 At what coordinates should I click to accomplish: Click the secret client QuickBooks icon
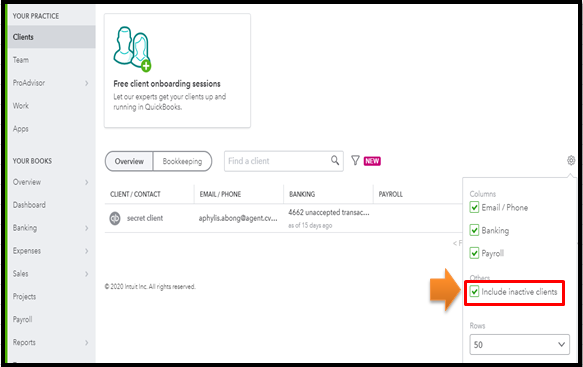(115, 218)
